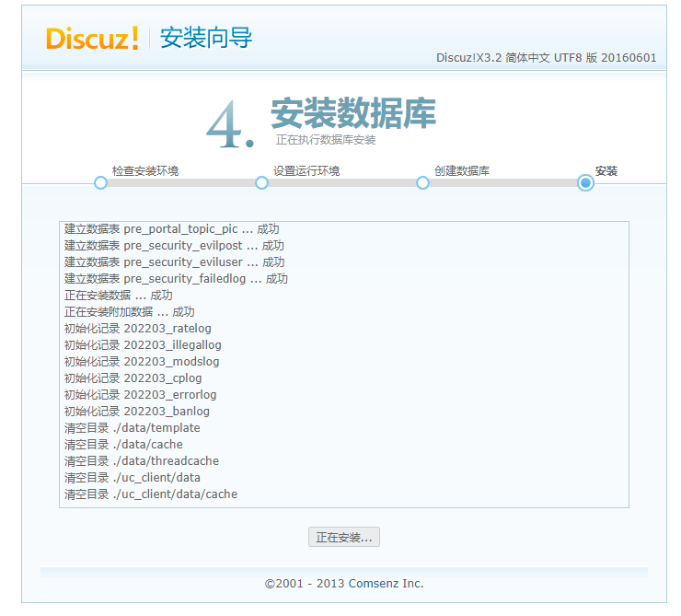Click the active 安装 step circle
The image size is (681, 616).
(x=585, y=183)
